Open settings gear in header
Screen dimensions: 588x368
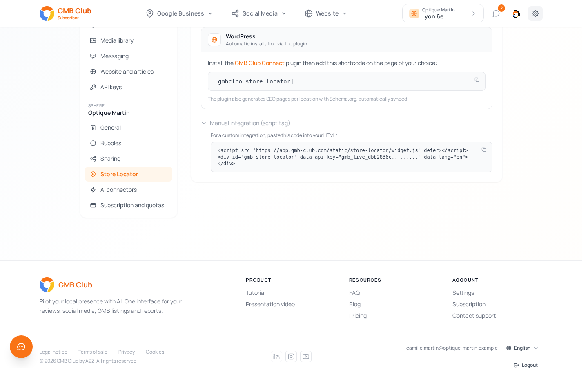535,13
